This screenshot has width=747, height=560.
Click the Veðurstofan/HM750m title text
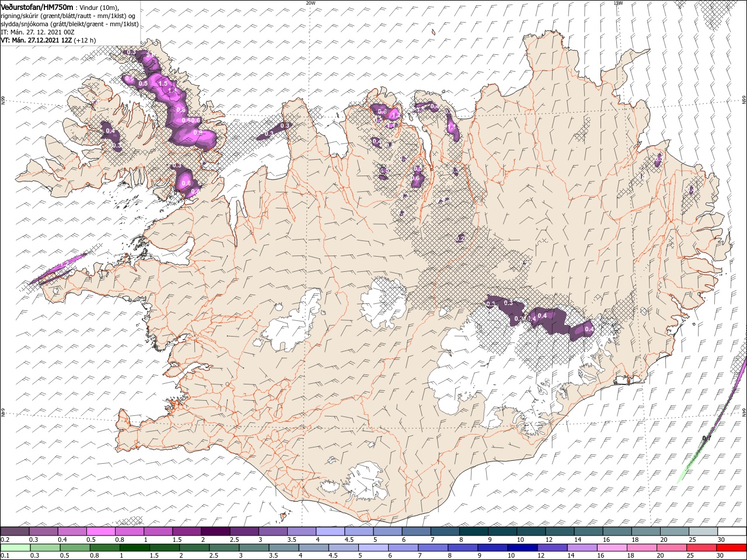coord(37,7)
